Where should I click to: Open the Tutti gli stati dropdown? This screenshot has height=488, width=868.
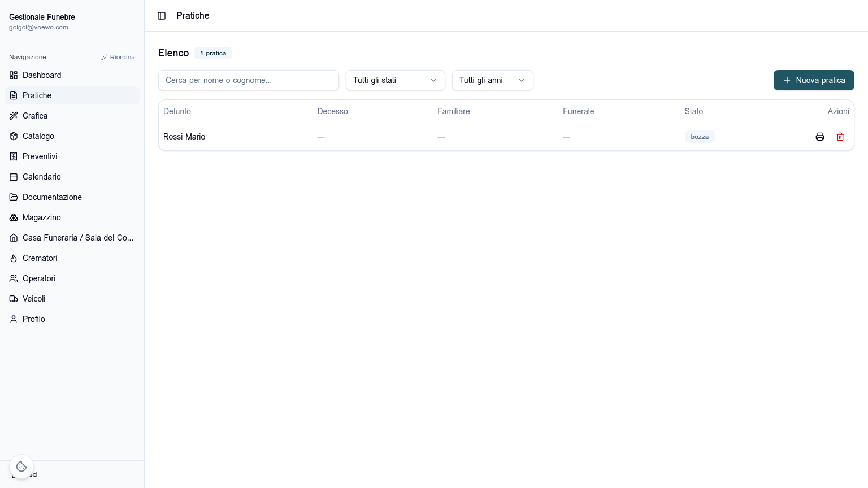pos(396,80)
